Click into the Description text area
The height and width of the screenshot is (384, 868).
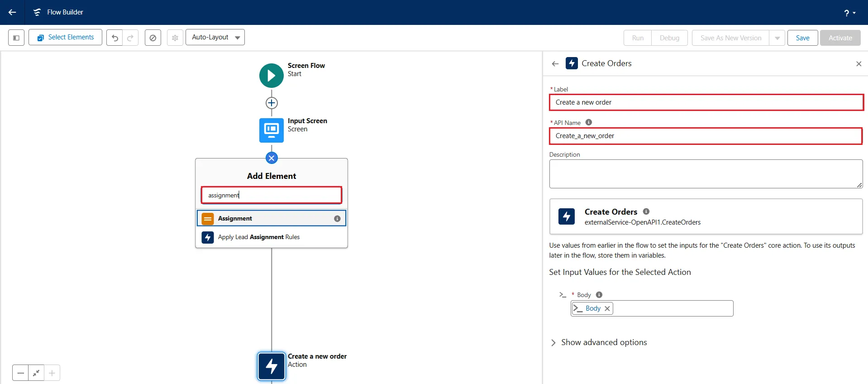[x=705, y=173]
